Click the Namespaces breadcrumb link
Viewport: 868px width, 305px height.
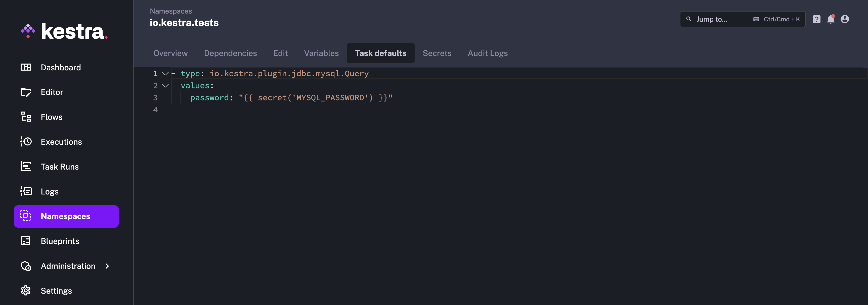[x=170, y=11]
